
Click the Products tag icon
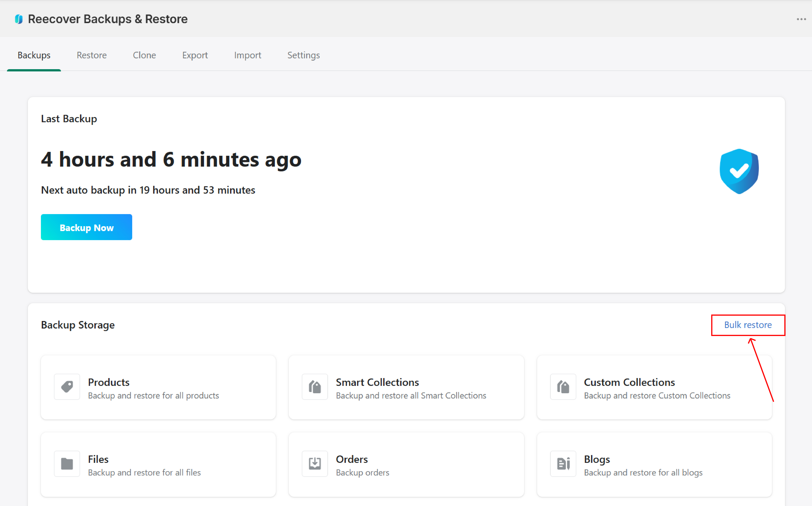67,387
